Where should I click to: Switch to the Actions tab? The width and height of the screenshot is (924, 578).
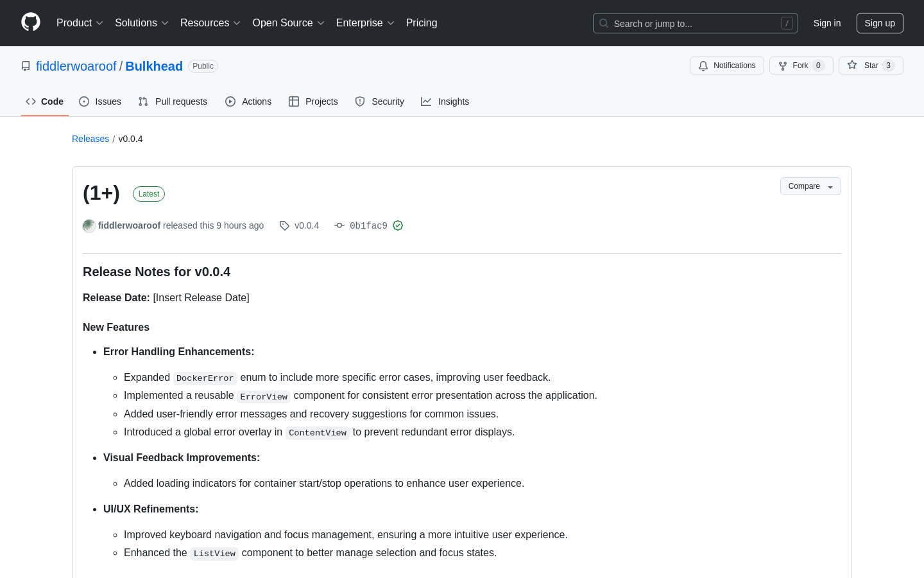(x=248, y=101)
